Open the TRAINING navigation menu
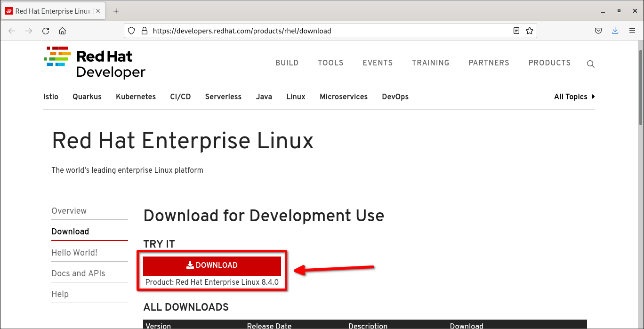Screen dimensions: 644x329 tap(431, 63)
